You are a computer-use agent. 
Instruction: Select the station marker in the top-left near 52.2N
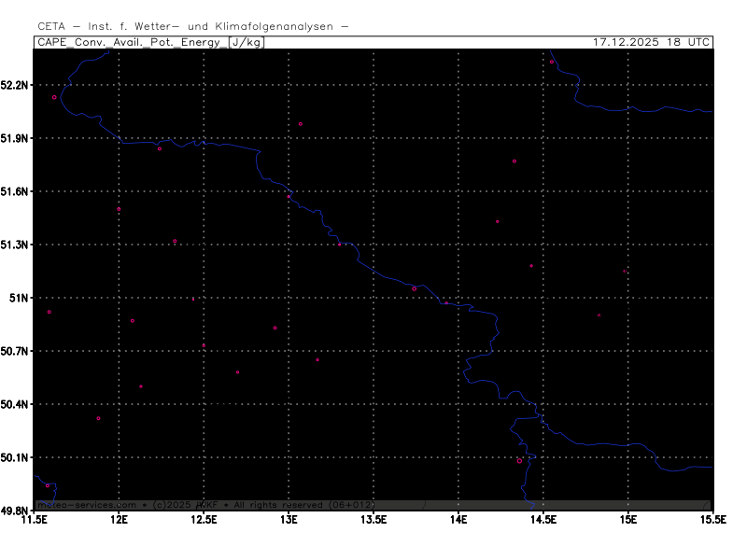[x=54, y=97]
